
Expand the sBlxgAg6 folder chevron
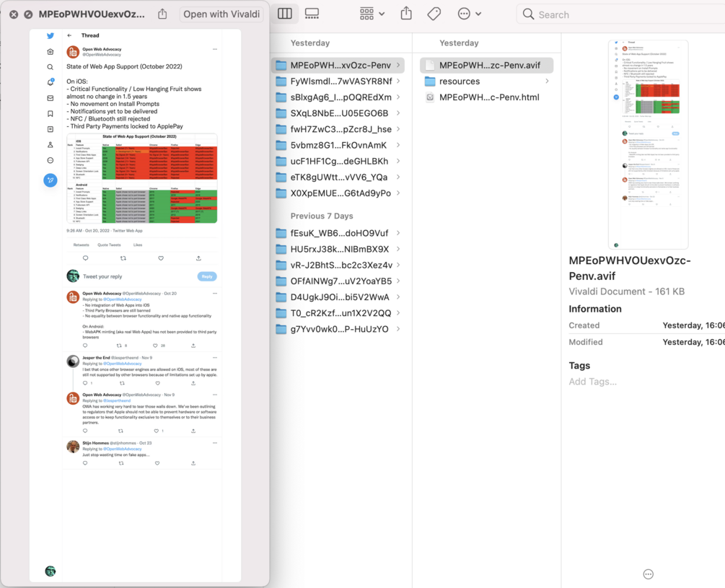[x=398, y=97]
